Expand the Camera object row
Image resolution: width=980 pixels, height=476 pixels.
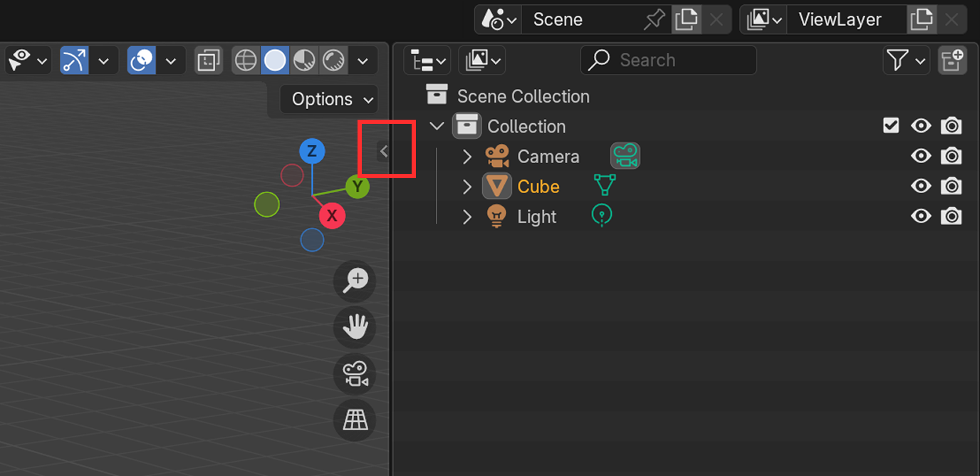466,157
